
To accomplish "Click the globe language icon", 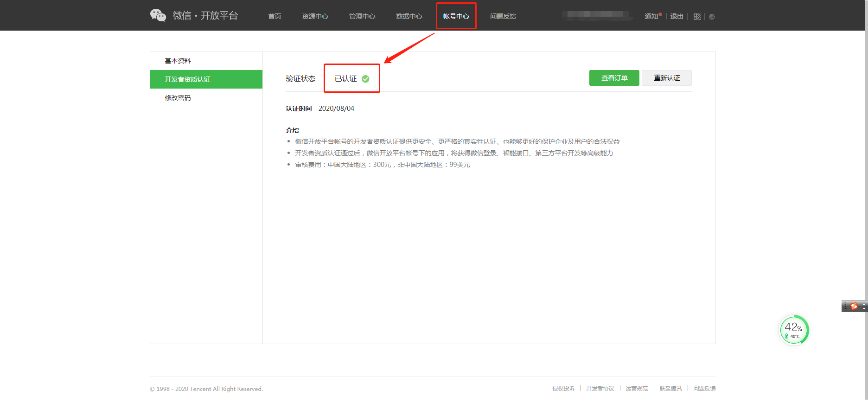I will point(712,17).
